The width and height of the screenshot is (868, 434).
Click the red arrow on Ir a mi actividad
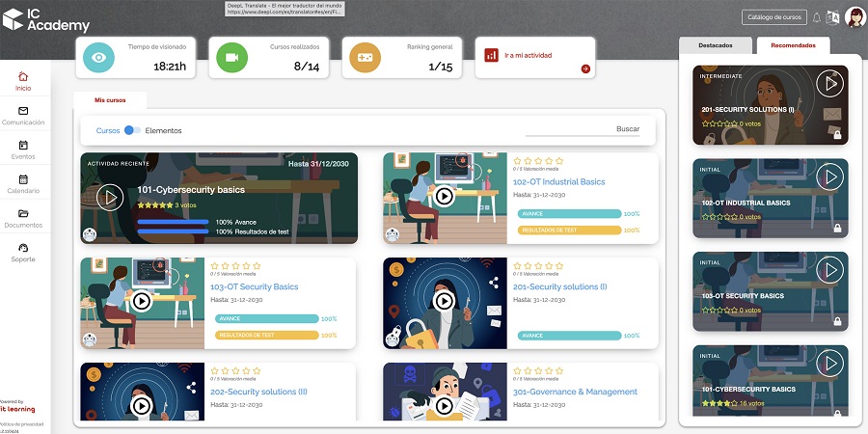584,68
